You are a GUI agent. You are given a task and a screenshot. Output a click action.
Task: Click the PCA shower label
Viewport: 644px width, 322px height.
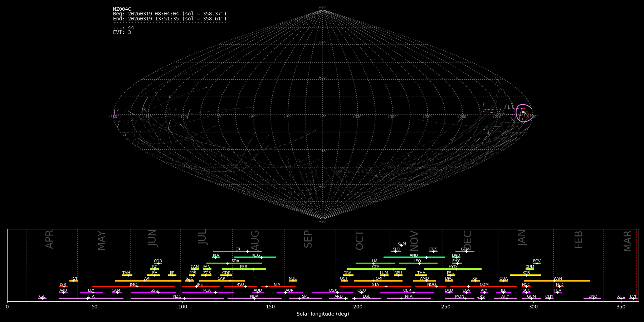pyautogui.click(x=207, y=291)
